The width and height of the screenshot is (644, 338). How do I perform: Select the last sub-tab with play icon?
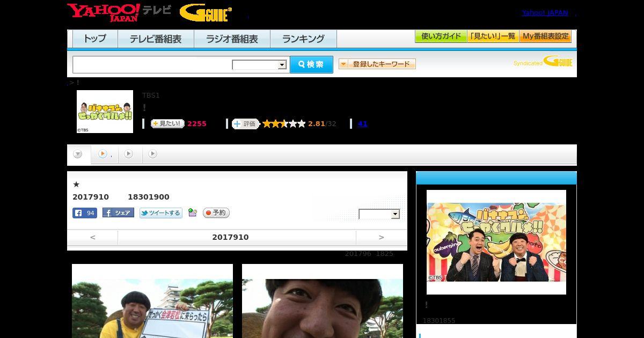coord(152,154)
